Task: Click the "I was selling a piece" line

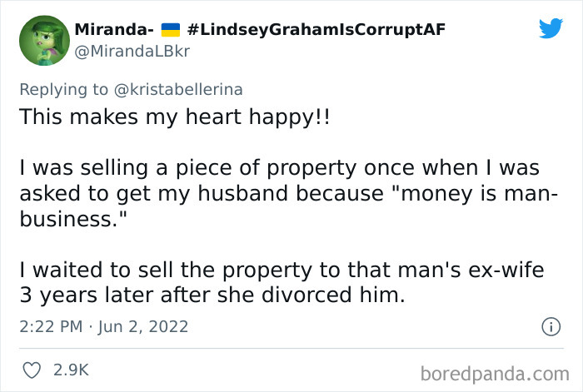Action: 281,170
